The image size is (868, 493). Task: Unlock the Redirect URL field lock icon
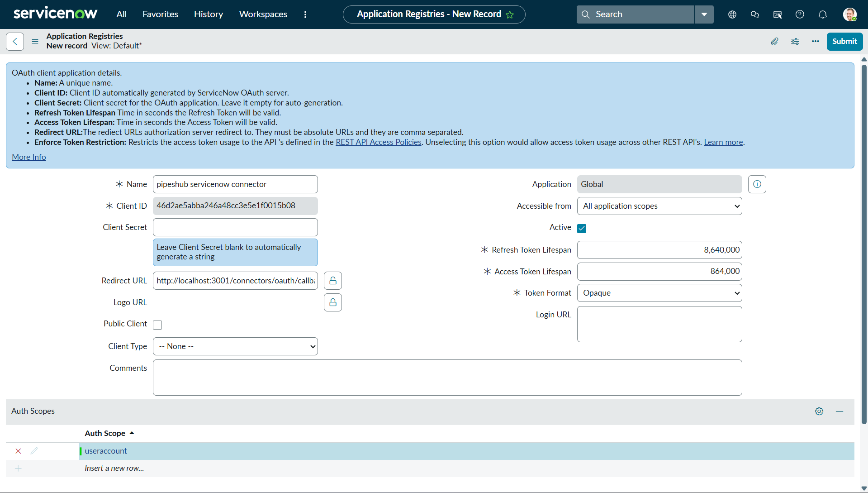332,280
